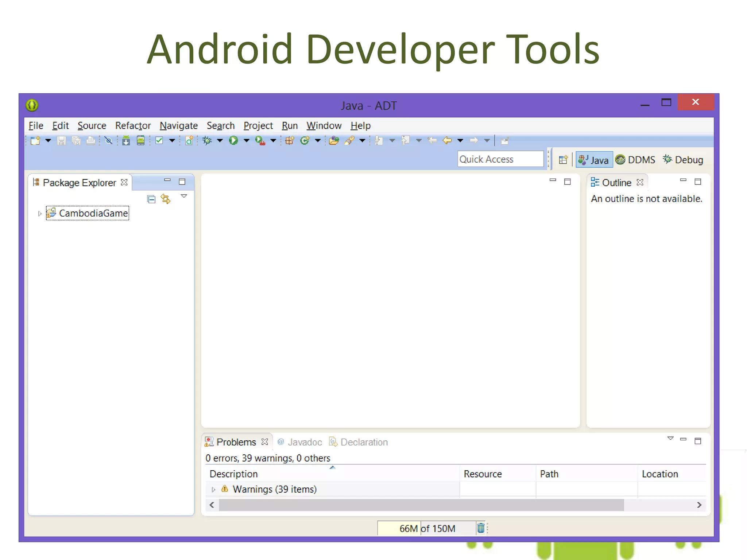Open the Run menu
The height and width of the screenshot is (560, 747).
click(290, 125)
